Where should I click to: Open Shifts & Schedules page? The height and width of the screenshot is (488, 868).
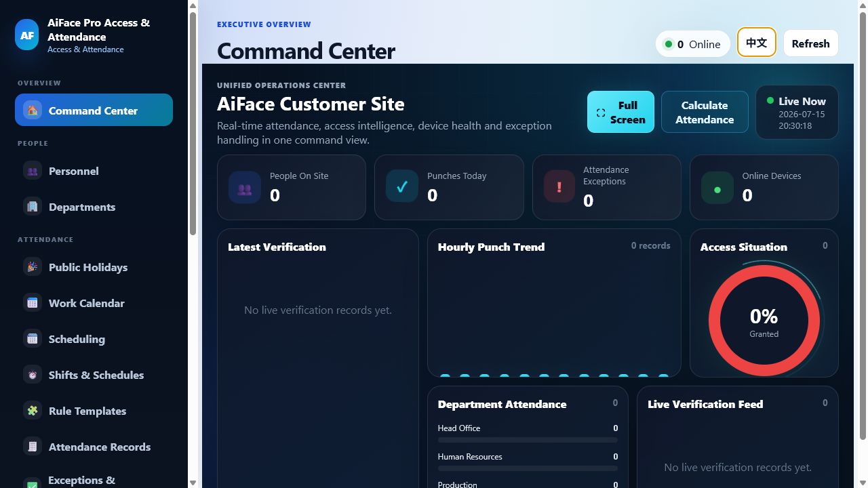click(x=94, y=375)
